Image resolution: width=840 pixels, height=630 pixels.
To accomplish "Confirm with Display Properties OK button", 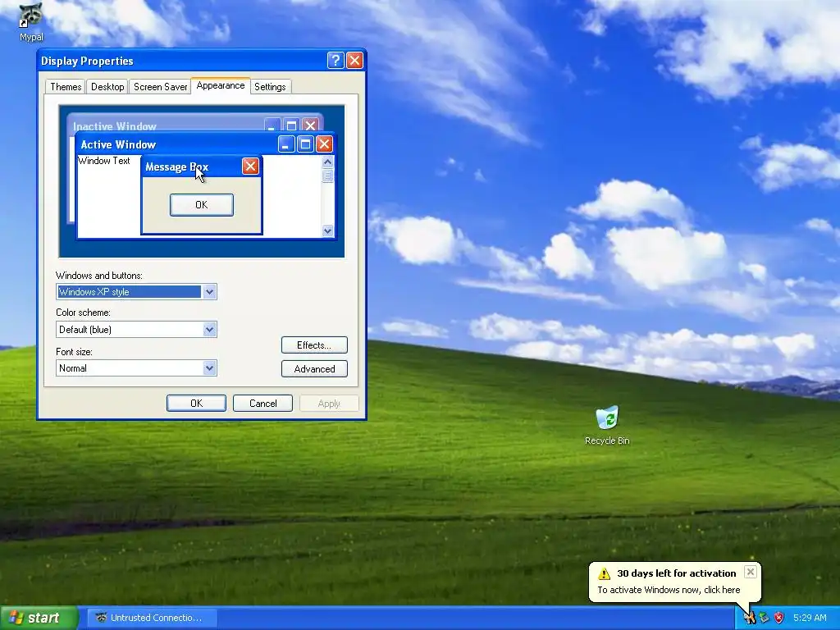I will click(196, 404).
